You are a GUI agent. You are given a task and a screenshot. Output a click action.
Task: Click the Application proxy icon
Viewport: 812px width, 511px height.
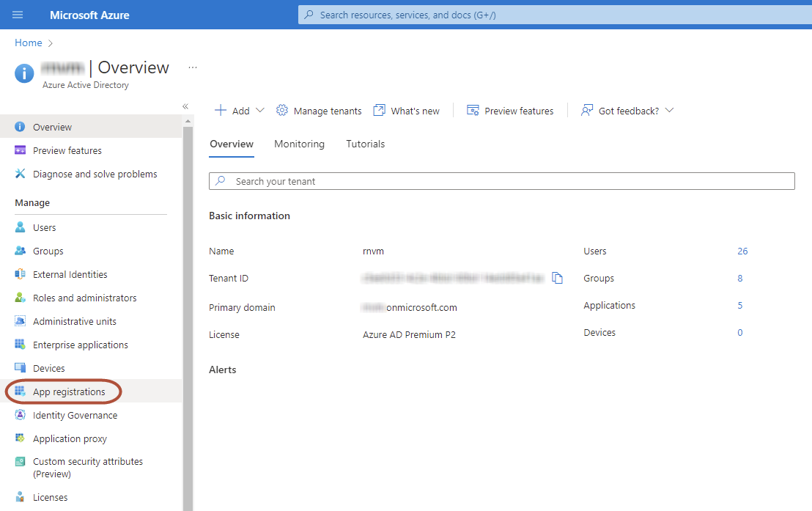click(x=20, y=438)
